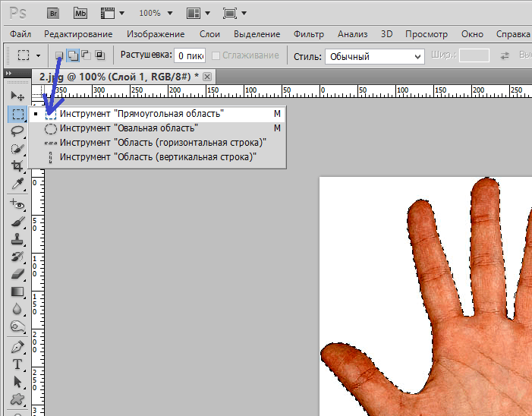Select the Crop tool

tap(17, 166)
